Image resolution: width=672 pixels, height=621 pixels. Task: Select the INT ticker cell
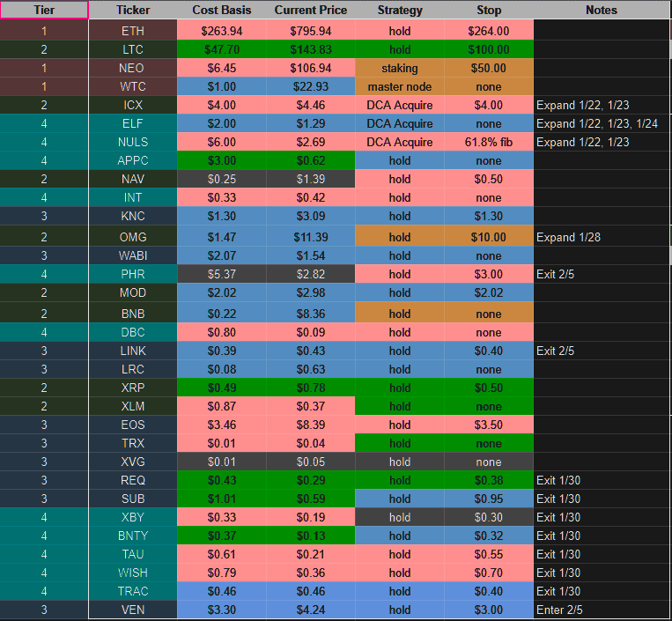(133, 197)
